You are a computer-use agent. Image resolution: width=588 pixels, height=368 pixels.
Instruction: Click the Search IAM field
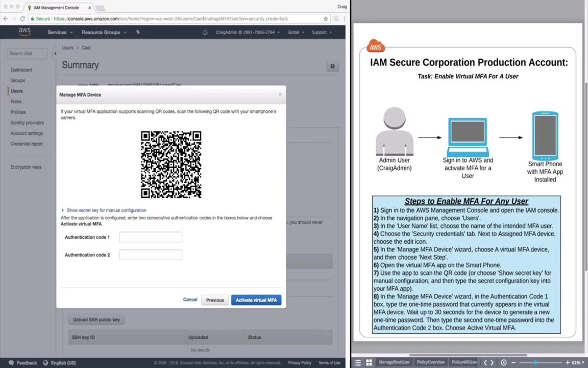(x=28, y=53)
